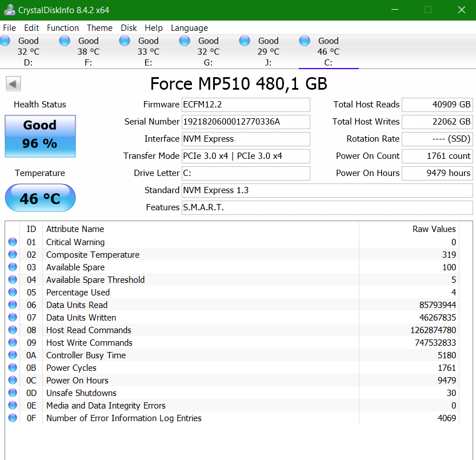Click the 46 °C temperature button

point(40,198)
